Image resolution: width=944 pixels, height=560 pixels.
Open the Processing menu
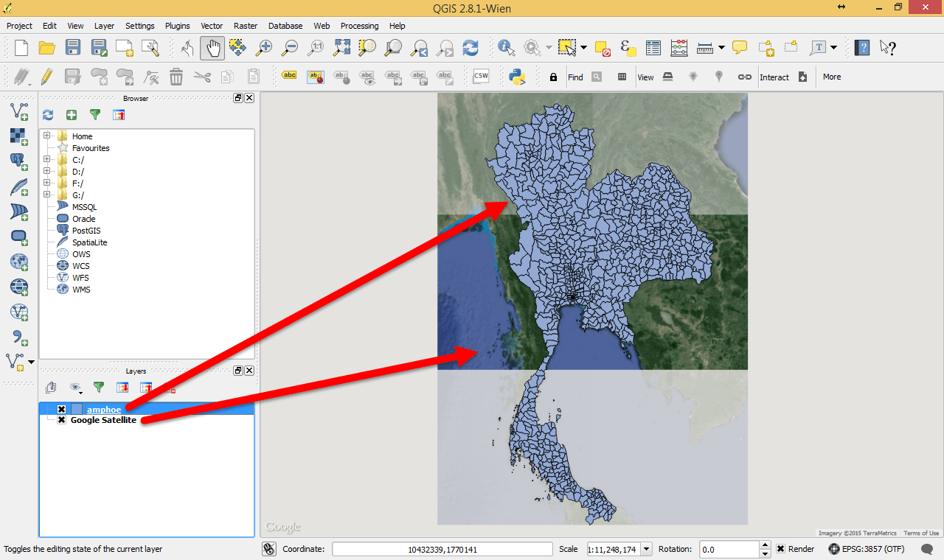359,26
